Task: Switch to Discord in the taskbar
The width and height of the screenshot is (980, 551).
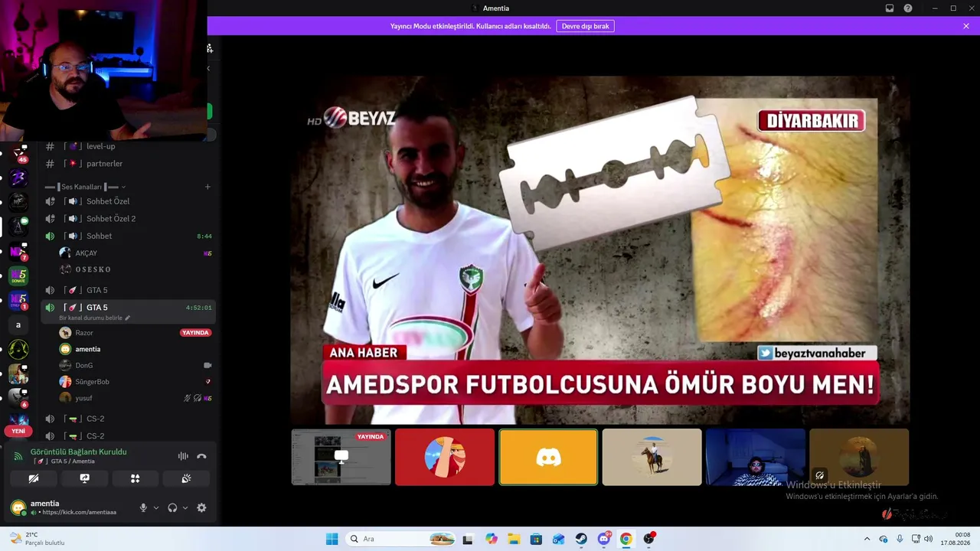Action: [603, 539]
